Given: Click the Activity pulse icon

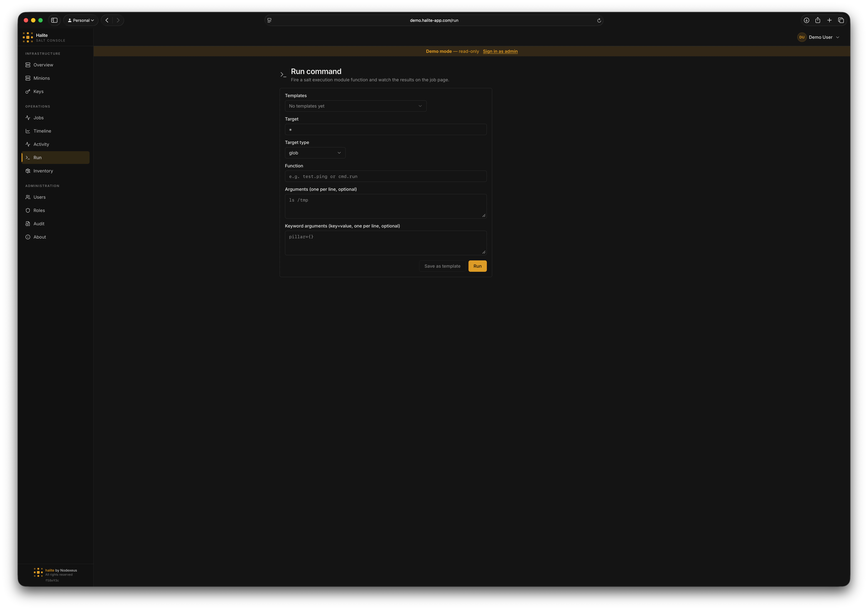Looking at the screenshot, I should point(28,144).
